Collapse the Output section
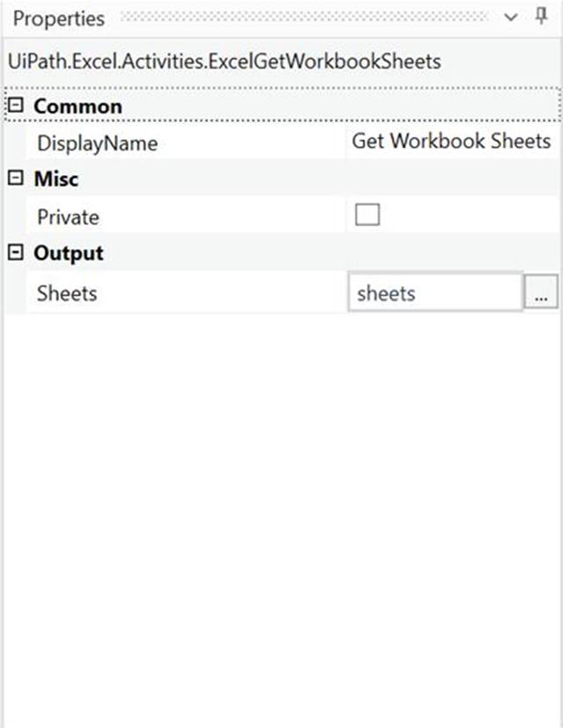563x728 pixels. (14, 254)
